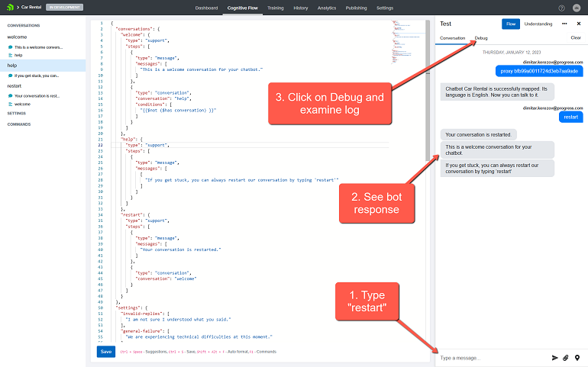This screenshot has width=588, height=367.
Task: Click the CONVERSATIONS header in sidebar
Action: [23, 25]
